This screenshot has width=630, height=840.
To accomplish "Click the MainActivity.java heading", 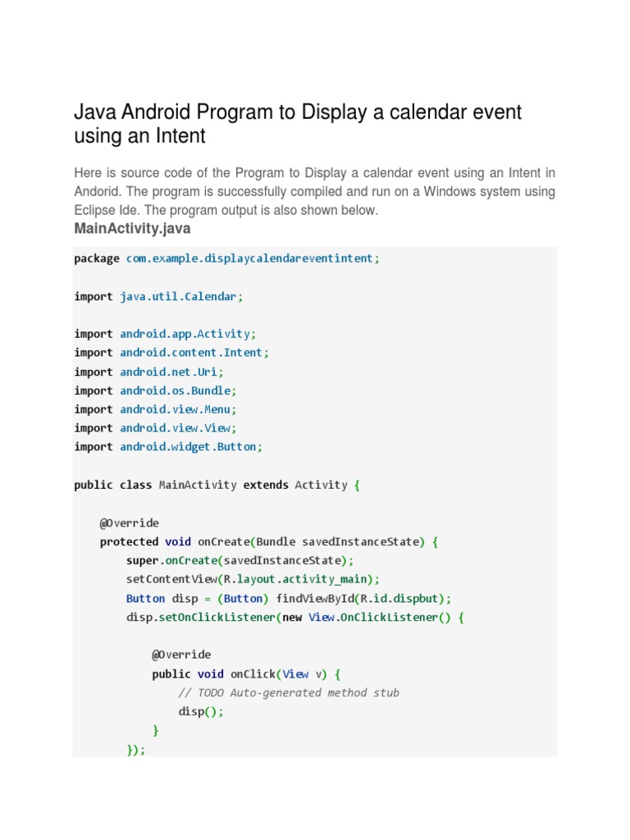I will pyautogui.click(x=132, y=227).
